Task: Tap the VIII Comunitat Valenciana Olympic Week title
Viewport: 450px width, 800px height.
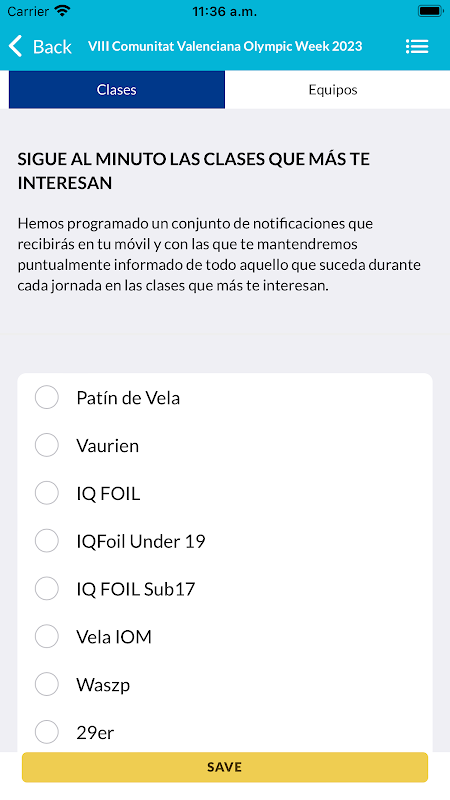Action: point(225,46)
